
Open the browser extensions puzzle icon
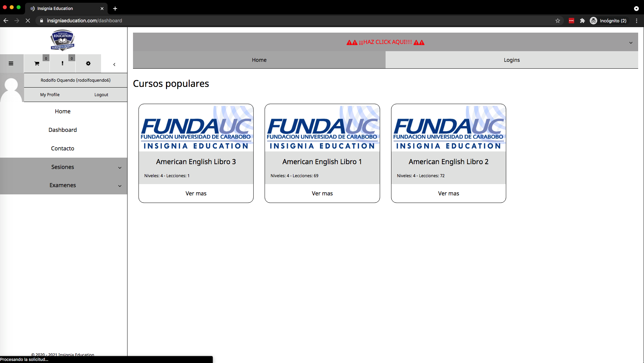582,21
